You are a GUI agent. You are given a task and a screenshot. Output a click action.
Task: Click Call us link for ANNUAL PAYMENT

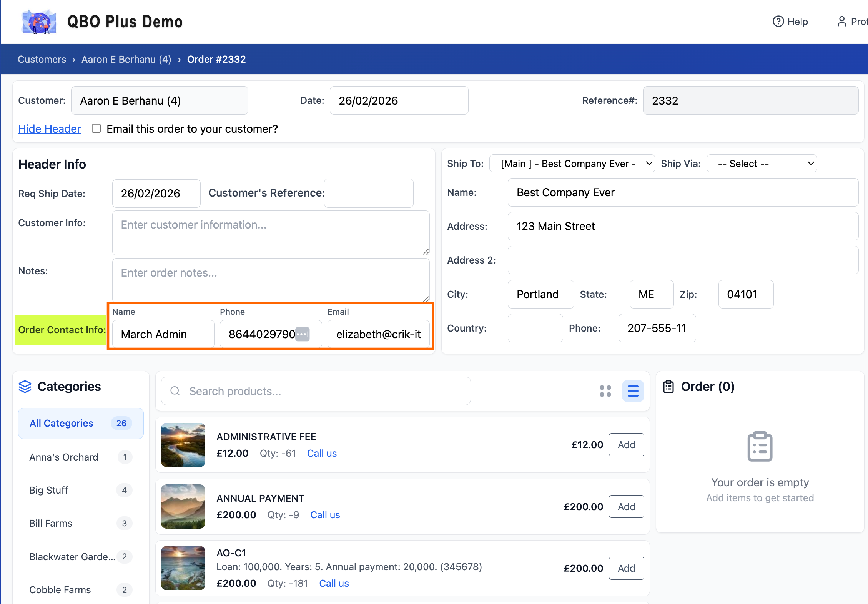click(325, 515)
